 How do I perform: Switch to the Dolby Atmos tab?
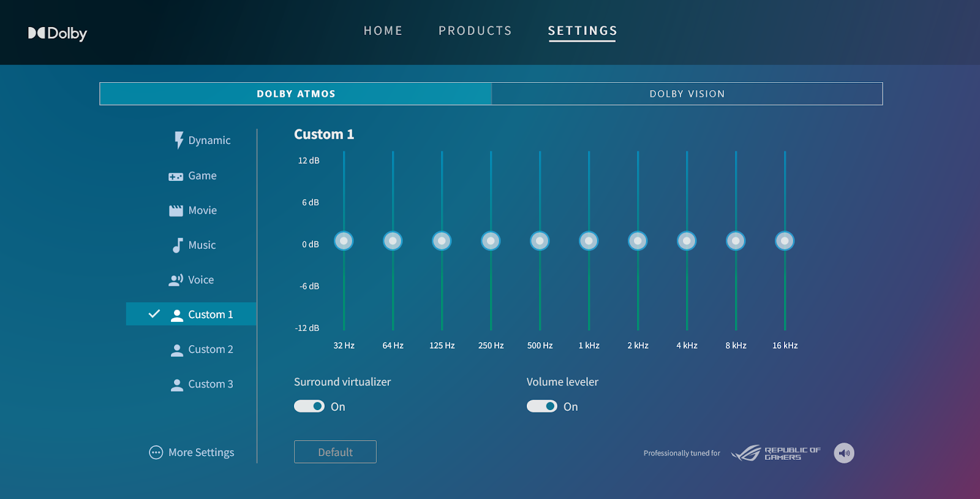pyautogui.click(x=296, y=94)
